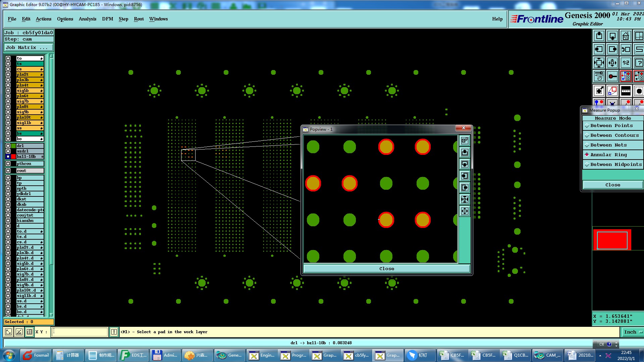
Task: Open the DFM menu
Action: coord(107,19)
